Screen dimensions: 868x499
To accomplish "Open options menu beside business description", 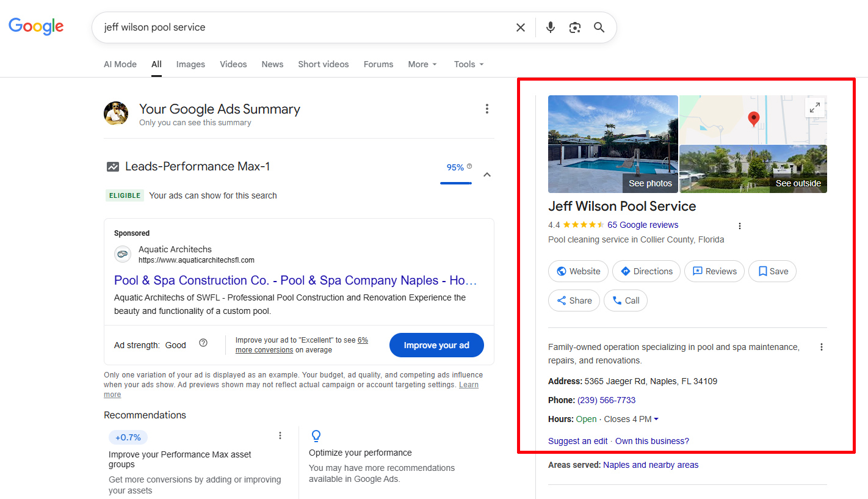I will pos(821,347).
